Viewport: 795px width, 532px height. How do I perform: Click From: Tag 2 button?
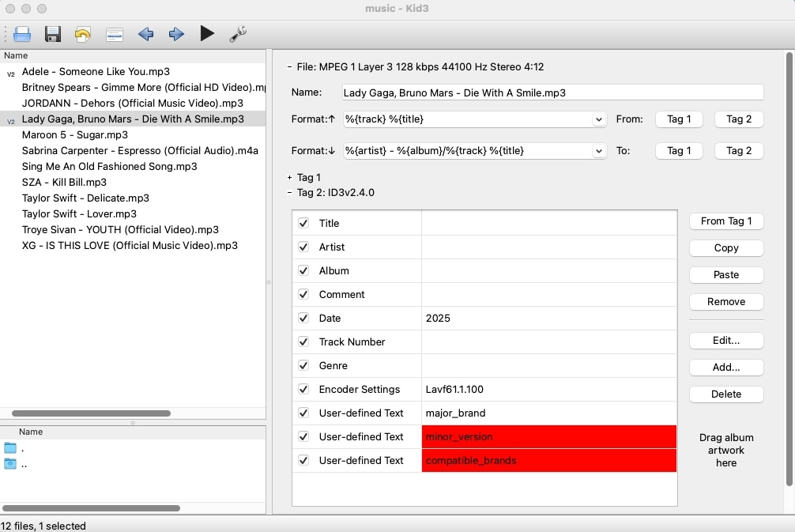739,119
